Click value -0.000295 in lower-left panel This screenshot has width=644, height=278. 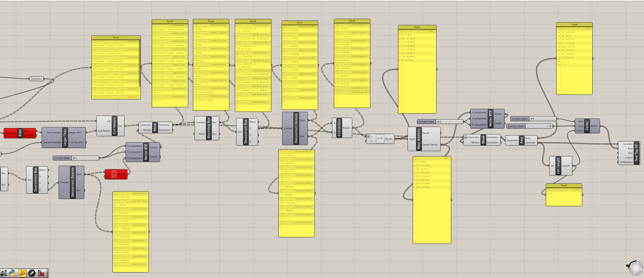click(123, 197)
